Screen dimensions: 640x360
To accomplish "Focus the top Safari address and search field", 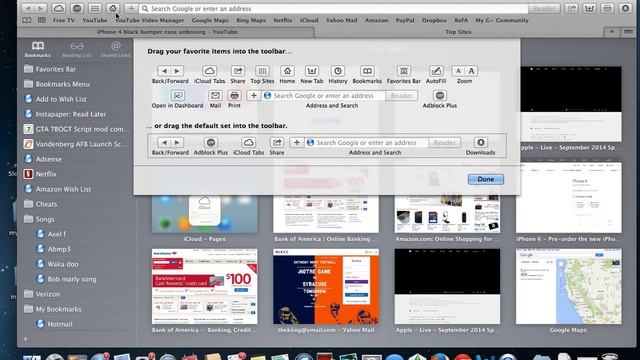I will point(333,8).
